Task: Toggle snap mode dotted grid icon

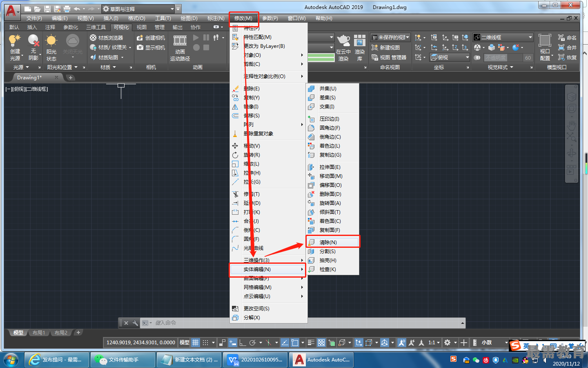Action: [x=205, y=343]
